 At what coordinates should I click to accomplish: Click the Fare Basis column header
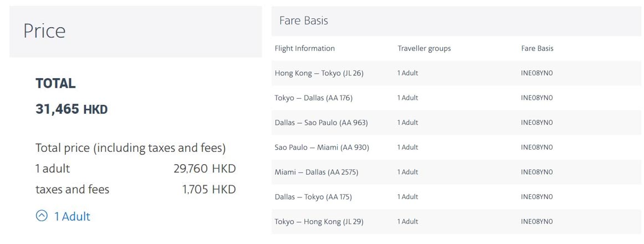pyautogui.click(x=537, y=48)
